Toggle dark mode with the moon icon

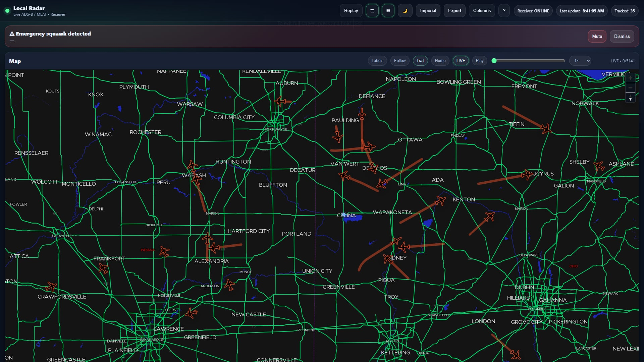[405, 10]
